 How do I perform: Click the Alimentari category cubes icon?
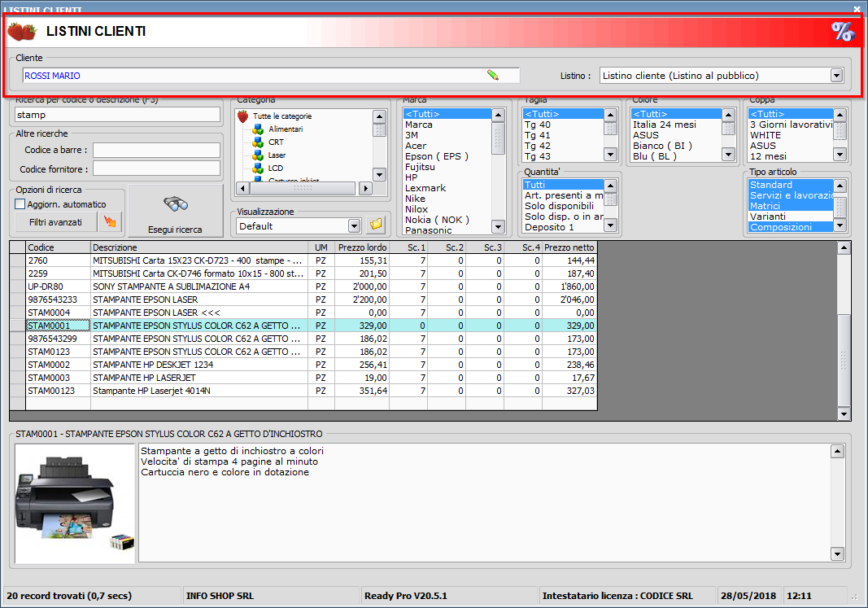click(258, 129)
